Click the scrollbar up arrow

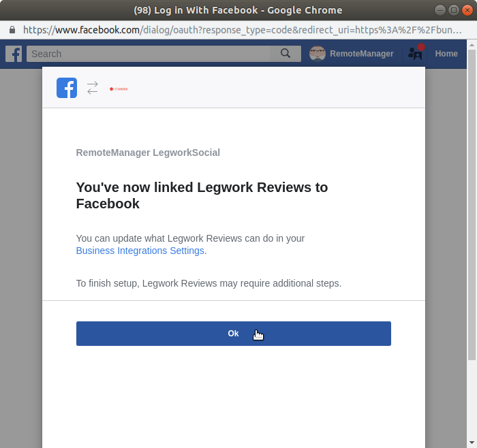[472, 44]
